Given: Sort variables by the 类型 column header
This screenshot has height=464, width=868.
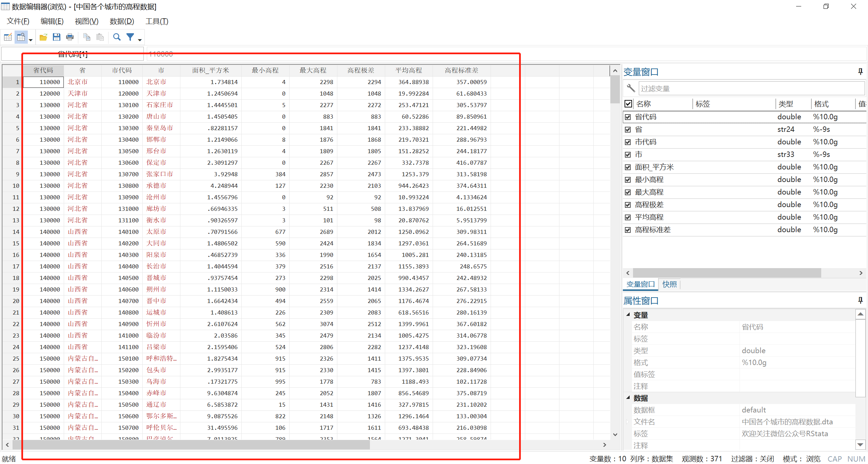Looking at the screenshot, I should click(786, 104).
